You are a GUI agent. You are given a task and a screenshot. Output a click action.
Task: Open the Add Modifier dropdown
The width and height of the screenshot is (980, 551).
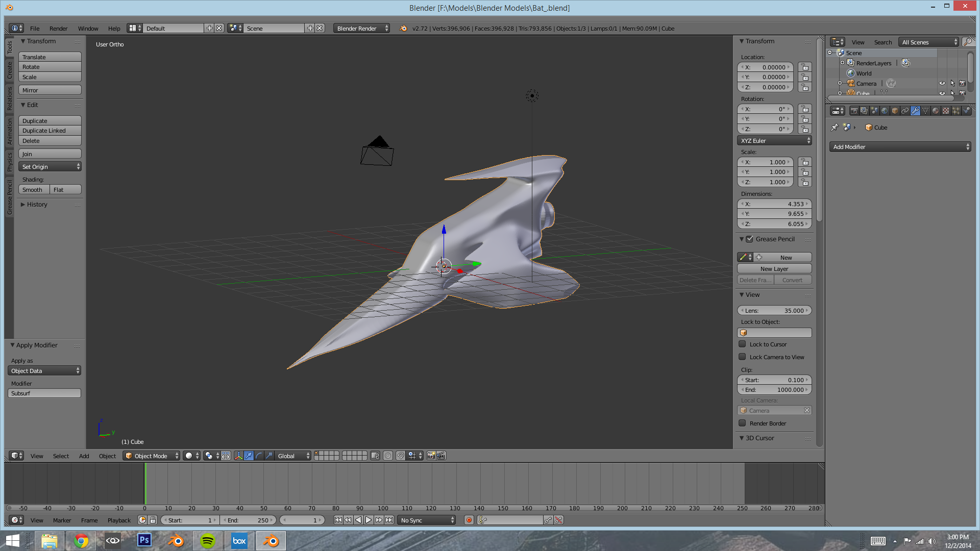pos(900,147)
